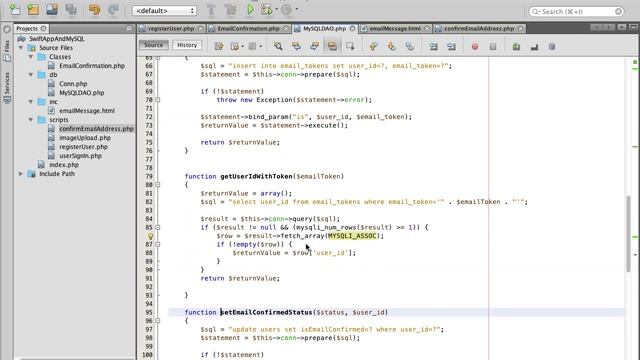Click the Open Project icon
This screenshot has height=360, width=640.
click(x=52, y=9)
